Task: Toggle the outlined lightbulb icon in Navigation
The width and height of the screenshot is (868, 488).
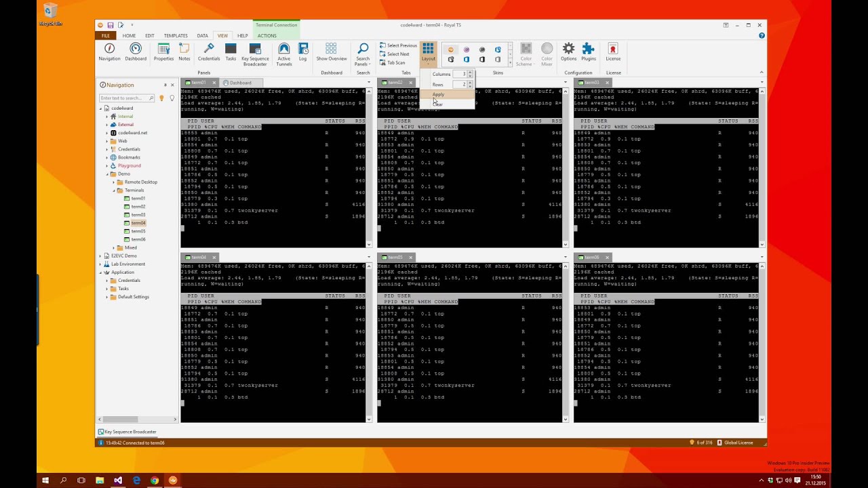Action: 172,98
